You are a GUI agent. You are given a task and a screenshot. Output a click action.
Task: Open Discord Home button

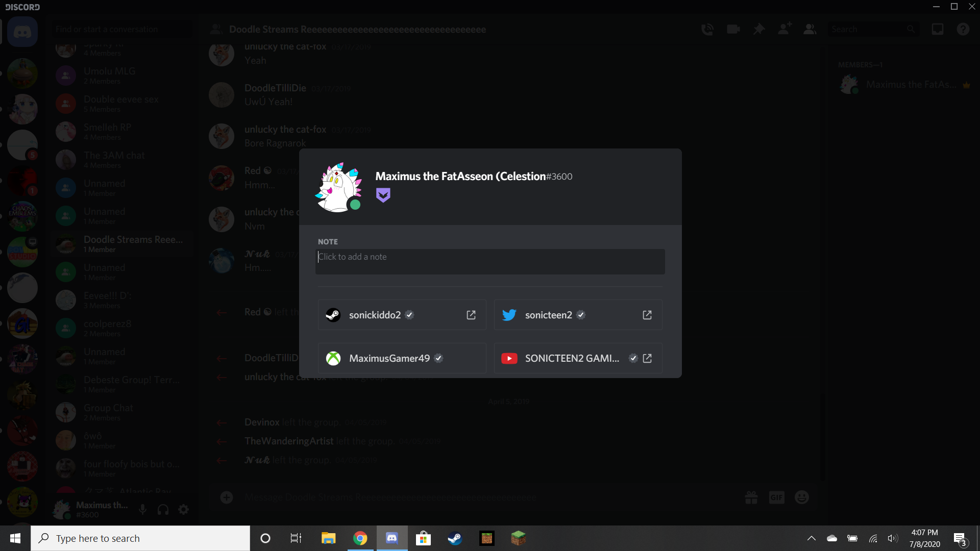pos(22,32)
